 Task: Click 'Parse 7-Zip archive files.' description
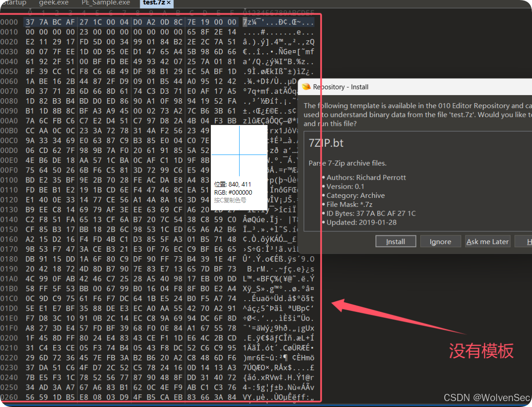(347, 163)
